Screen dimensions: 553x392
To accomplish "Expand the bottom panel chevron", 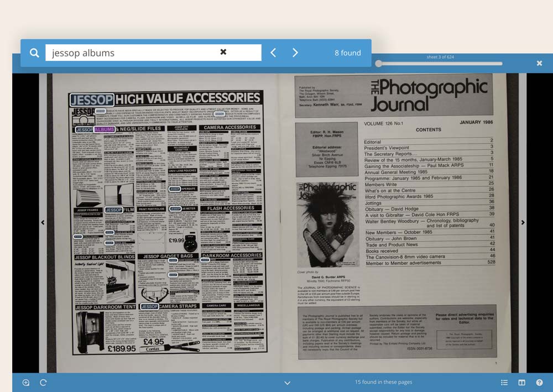I will 287,383.
